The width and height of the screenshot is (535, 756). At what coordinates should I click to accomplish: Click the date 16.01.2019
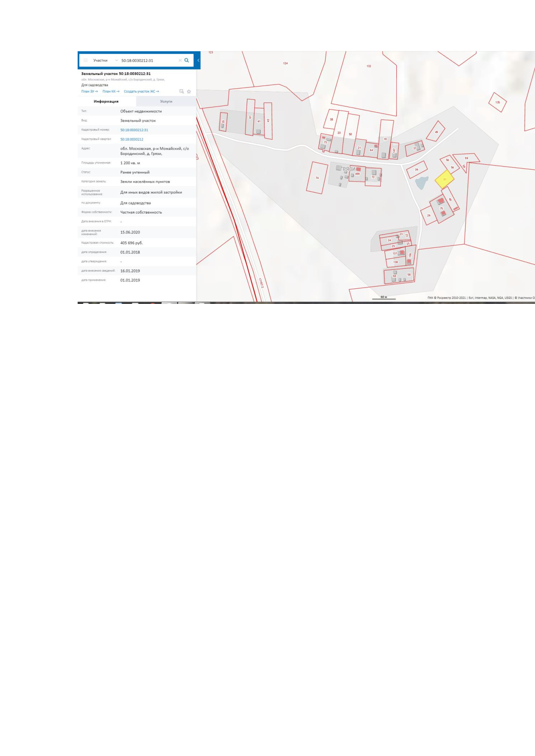130,271
